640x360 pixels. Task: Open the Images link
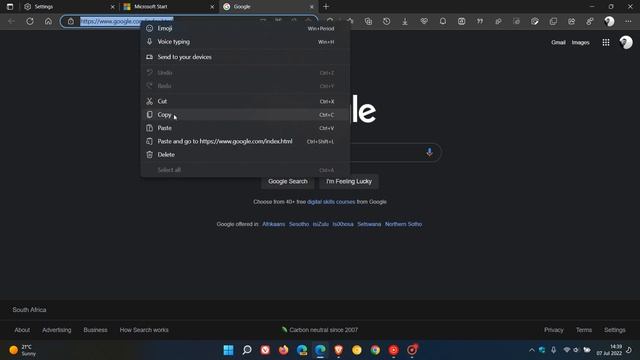tap(580, 42)
